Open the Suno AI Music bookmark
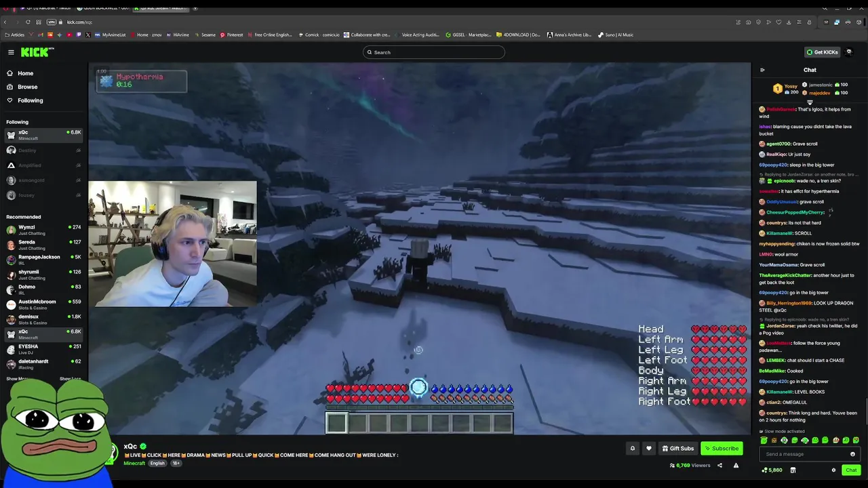This screenshot has width=868, height=488. 616,35
